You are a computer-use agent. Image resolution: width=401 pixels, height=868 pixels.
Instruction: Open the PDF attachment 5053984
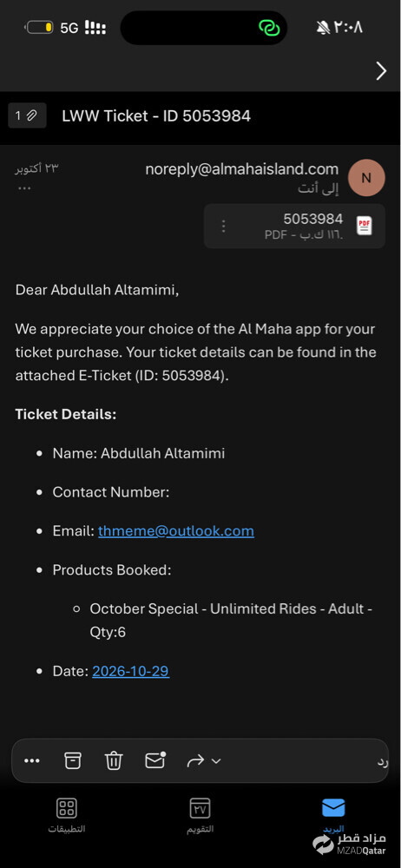(x=294, y=226)
